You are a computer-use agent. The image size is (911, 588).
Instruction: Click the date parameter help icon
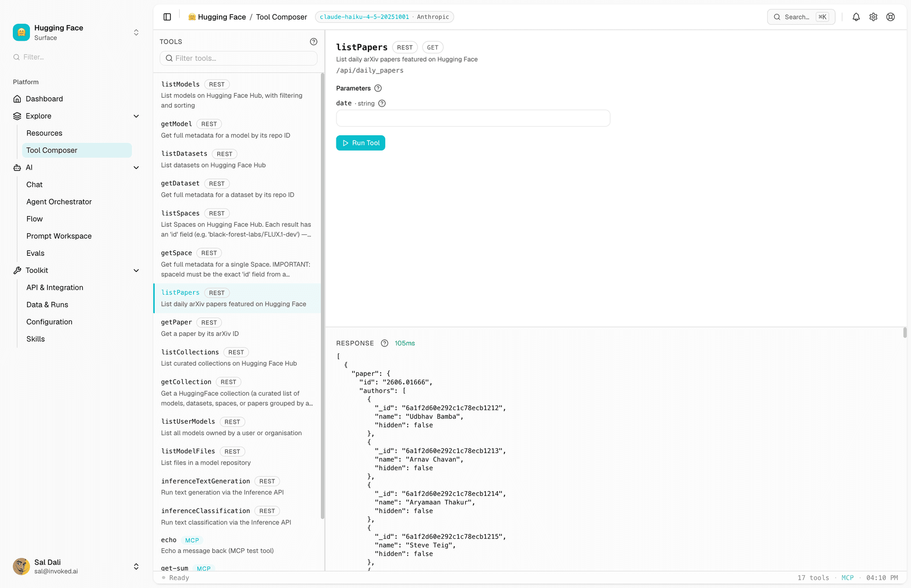pos(382,103)
